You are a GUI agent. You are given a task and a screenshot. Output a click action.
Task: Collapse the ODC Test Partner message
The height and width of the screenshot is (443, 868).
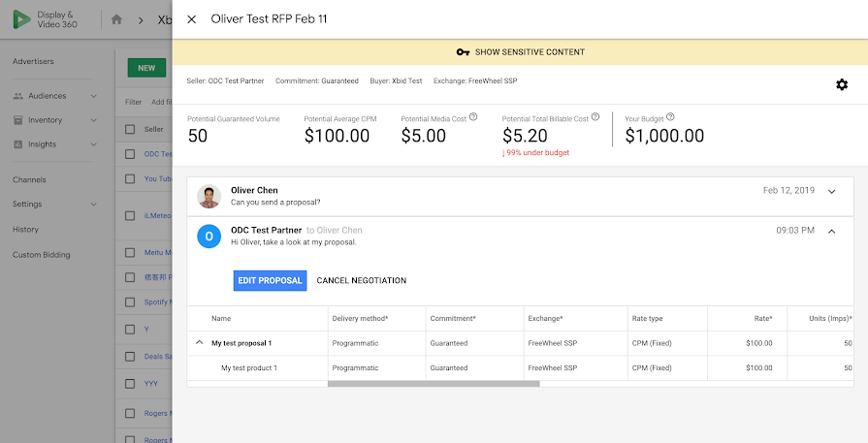tap(831, 231)
